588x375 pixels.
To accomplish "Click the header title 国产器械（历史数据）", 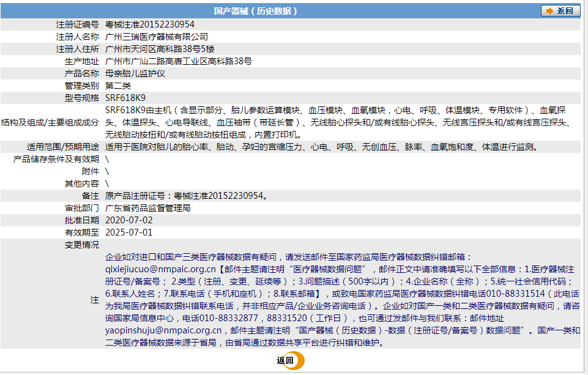I will click(x=255, y=11).
